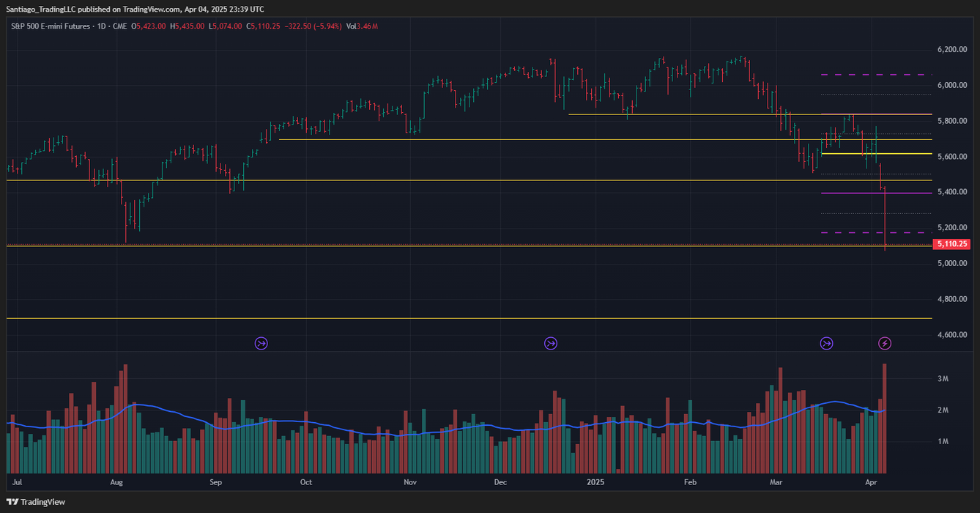The height and width of the screenshot is (513, 980).
Task: Click the Vol 3.46M value to expand details
Action: (x=363, y=26)
